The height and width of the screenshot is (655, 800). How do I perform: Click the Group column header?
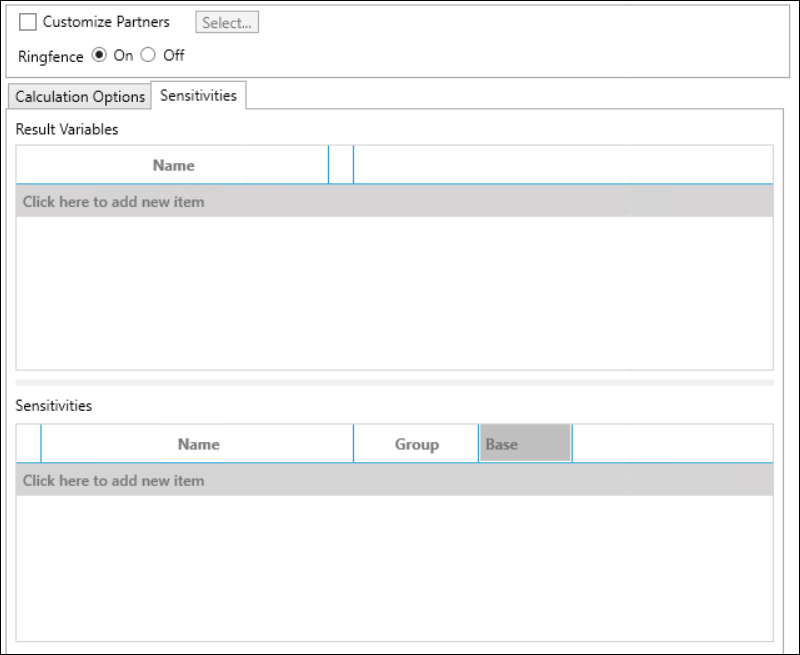pyautogui.click(x=416, y=444)
